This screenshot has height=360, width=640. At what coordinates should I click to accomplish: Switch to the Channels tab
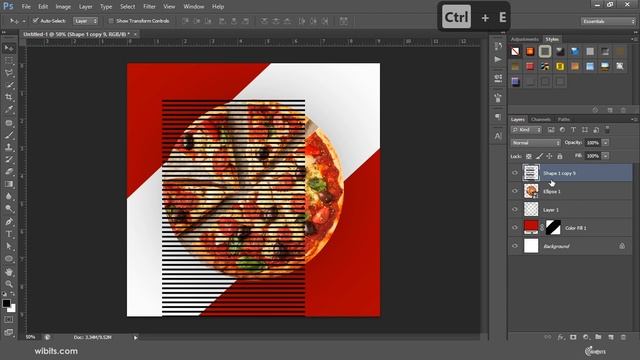541,120
